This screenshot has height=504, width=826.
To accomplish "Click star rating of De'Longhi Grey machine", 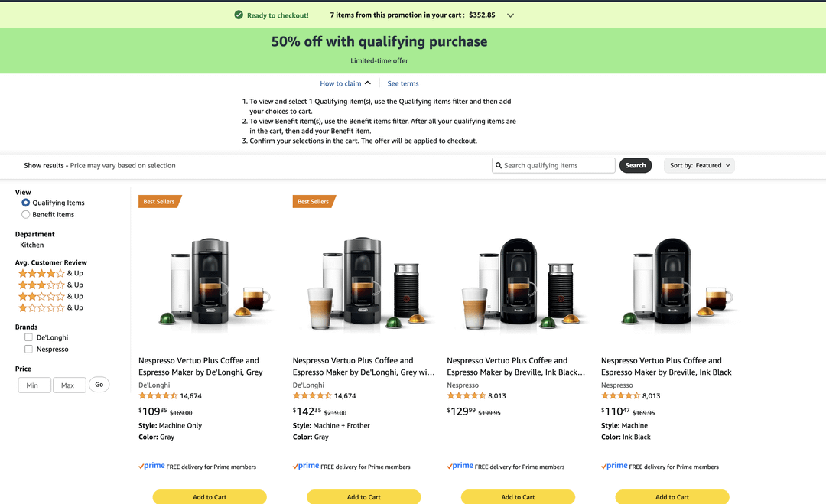I will tap(158, 396).
